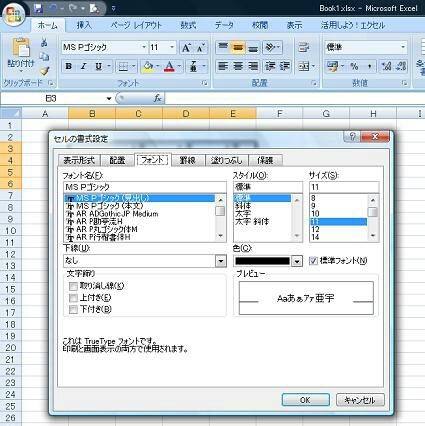Click the increase font size icon

(186, 48)
